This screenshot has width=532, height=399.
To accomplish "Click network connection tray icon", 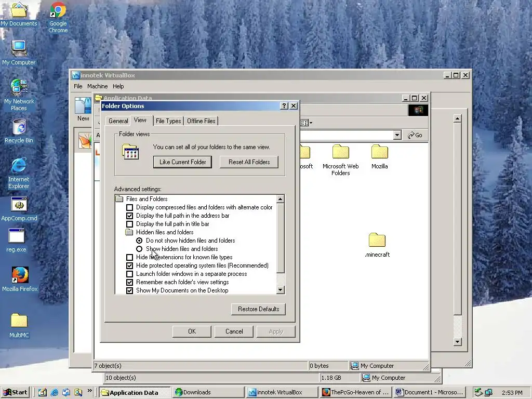I will pyautogui.click(x=488, y=392).
